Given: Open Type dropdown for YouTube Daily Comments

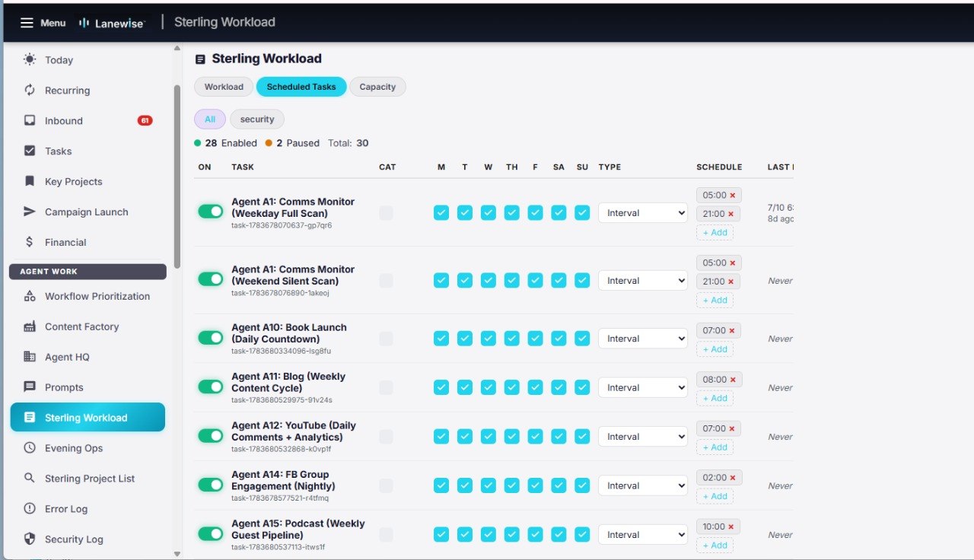Looking at the screenshot, I should [x=643, y=437].
